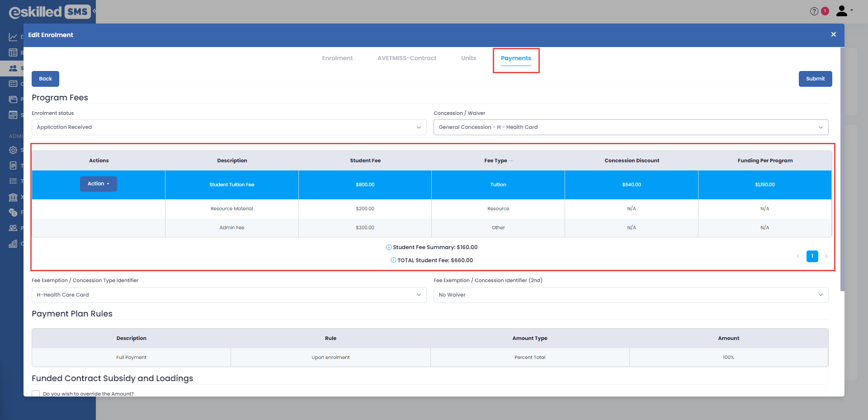Click info icon beside TOTAL Student Fee
868x420 pixels.
click(x=393, y=260)
